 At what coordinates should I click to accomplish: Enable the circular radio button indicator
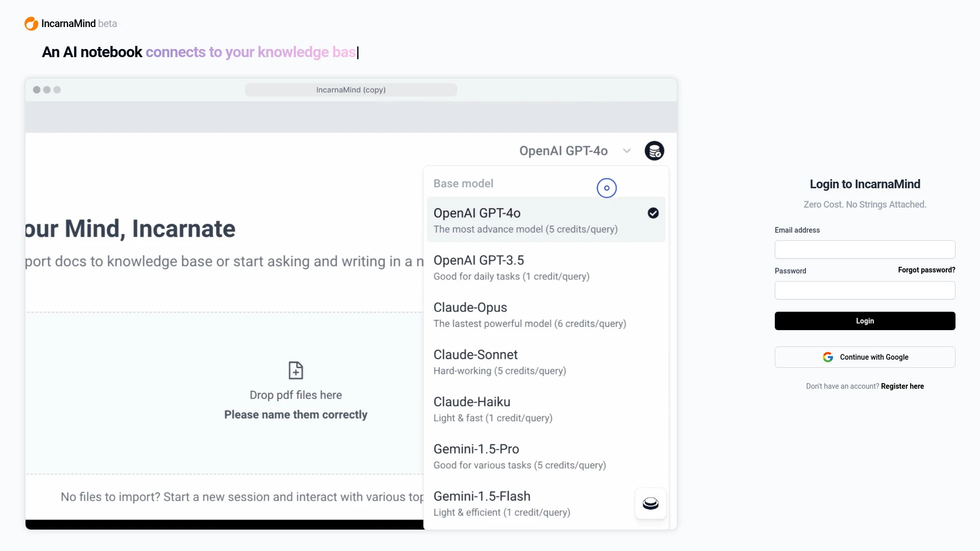click(x=606, y=188)
